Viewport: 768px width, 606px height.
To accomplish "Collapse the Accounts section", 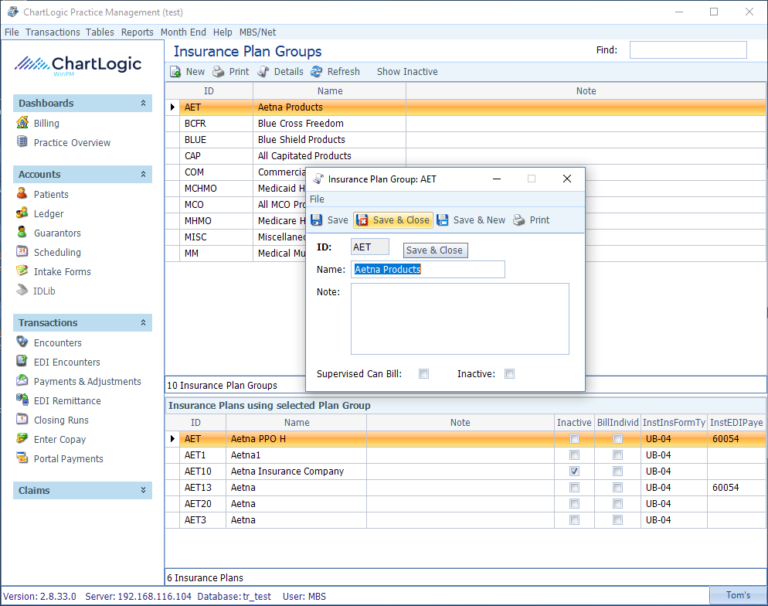I will pos(143,174).
